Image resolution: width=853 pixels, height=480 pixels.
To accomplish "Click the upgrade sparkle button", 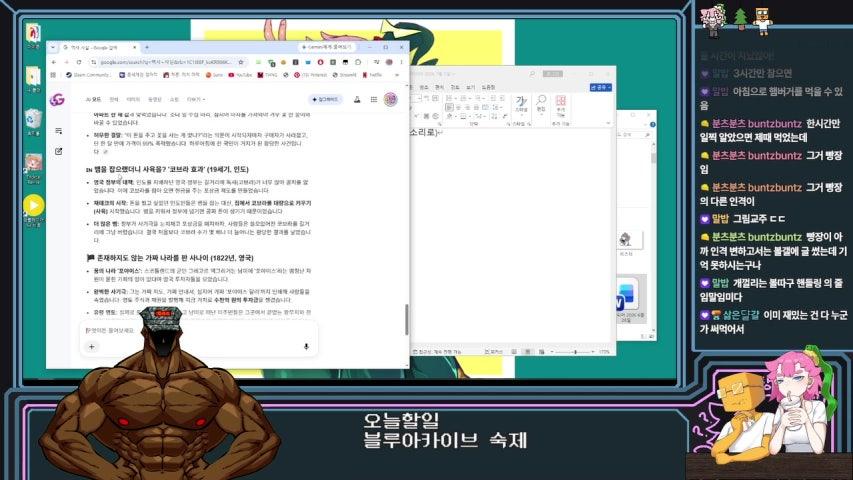I will point(325,100).
